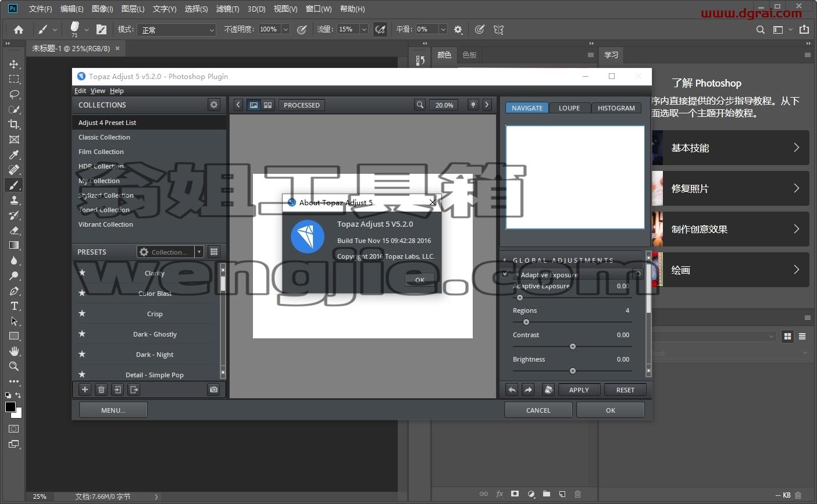Toggle the Adaptive Exposure checkbox
817x504 pixels.
point(505,274)
